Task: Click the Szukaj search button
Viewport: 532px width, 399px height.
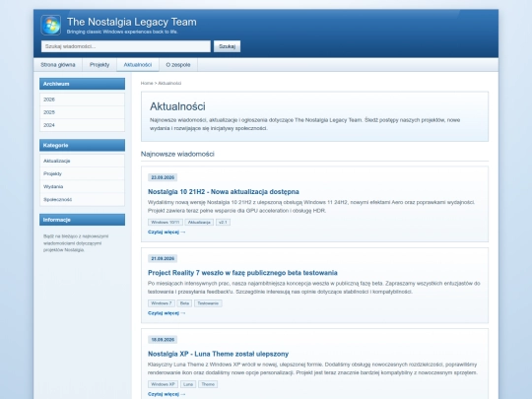Action: (x=227, y=46)
